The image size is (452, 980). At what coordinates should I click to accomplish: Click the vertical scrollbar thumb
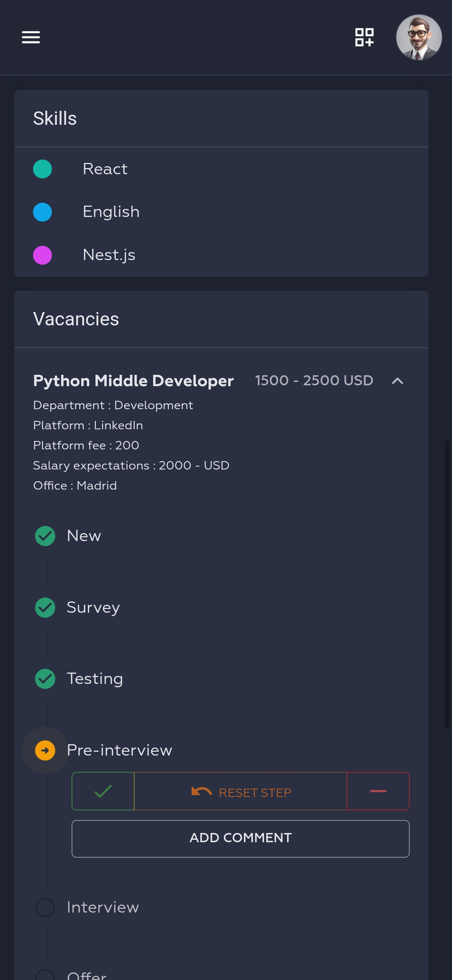click(x=447, y=585)
